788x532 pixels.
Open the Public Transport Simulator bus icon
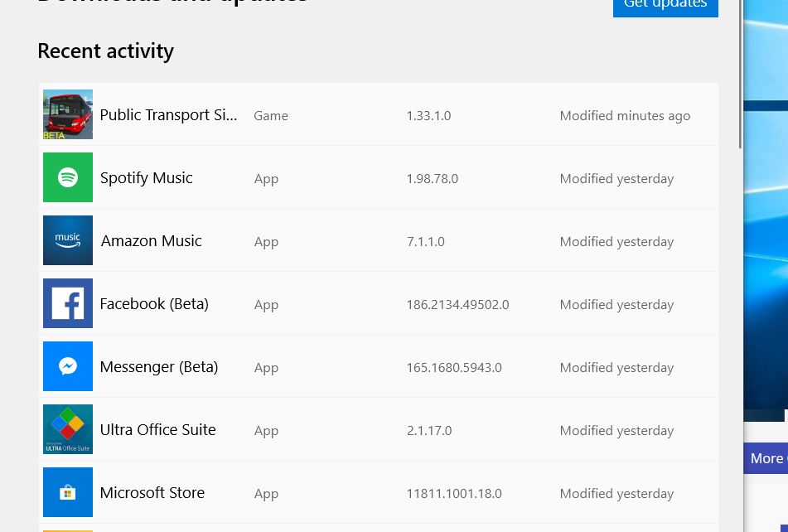[68, 114]
